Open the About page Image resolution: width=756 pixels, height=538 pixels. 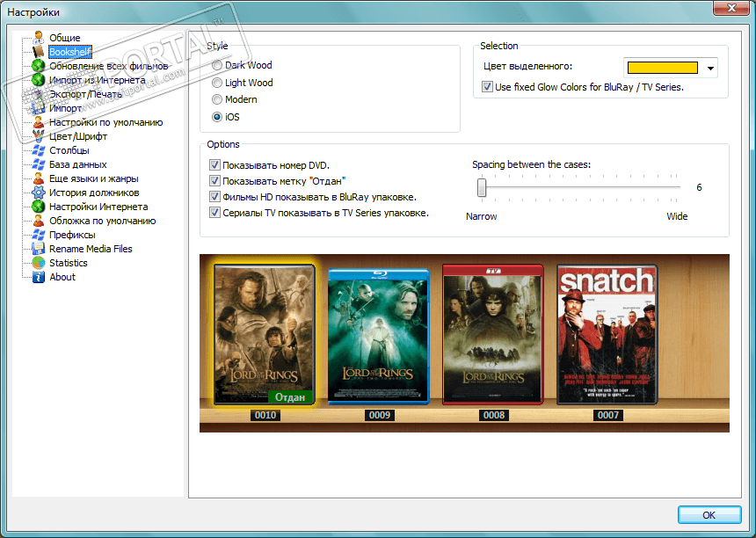point(62,277)
